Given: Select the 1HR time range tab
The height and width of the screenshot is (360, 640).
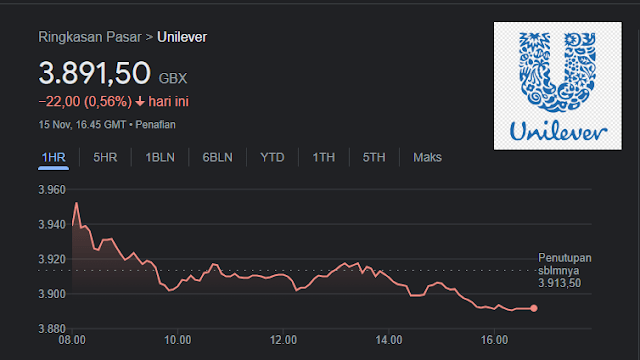Looking at the screenshot, I should click(x=53, y=158).
